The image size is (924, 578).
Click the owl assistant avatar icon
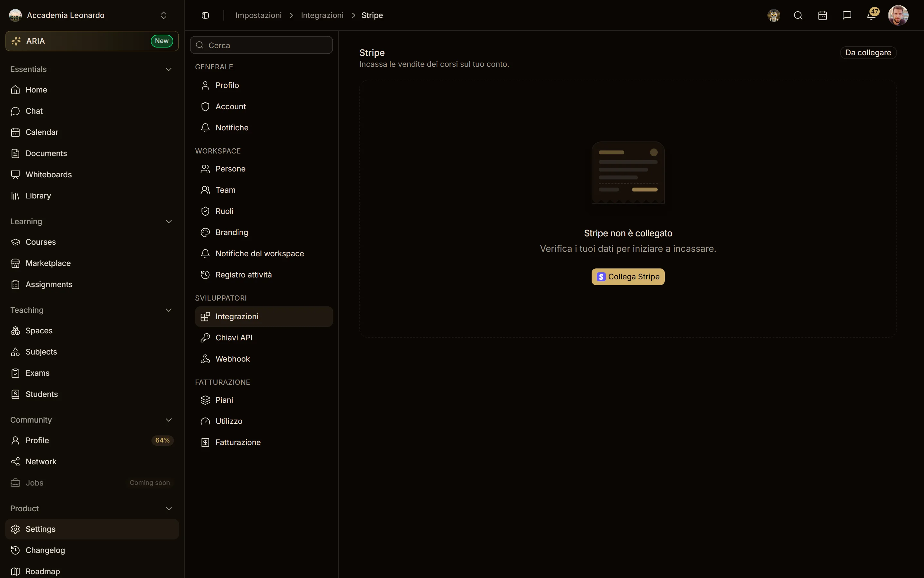coord(774,15)
